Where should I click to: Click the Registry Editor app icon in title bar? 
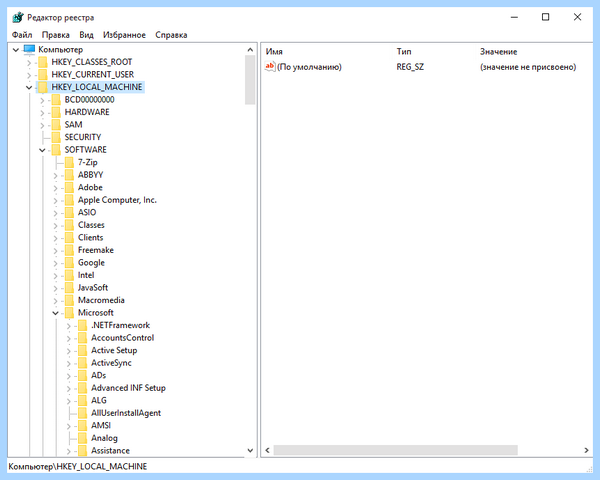pos(18,18)
